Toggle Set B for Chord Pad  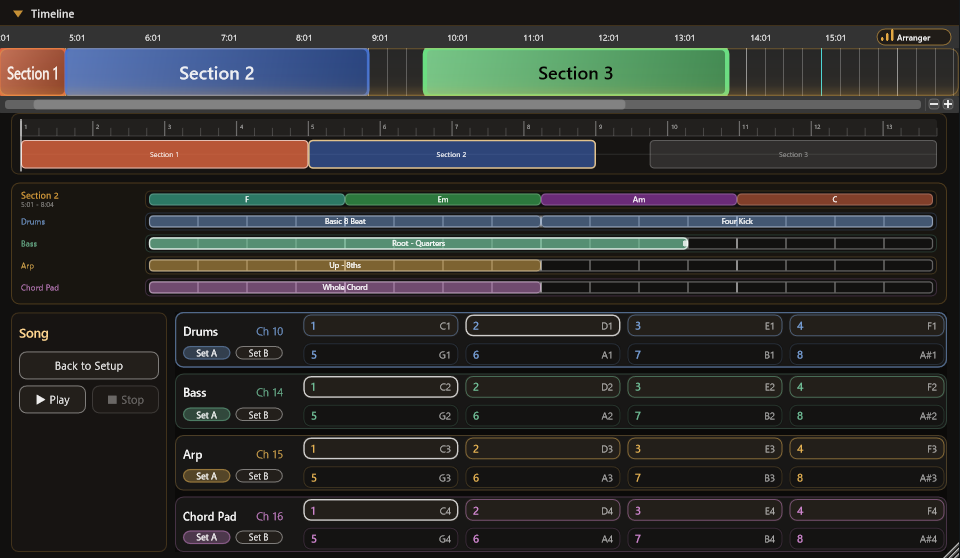(x=258, y=537)
